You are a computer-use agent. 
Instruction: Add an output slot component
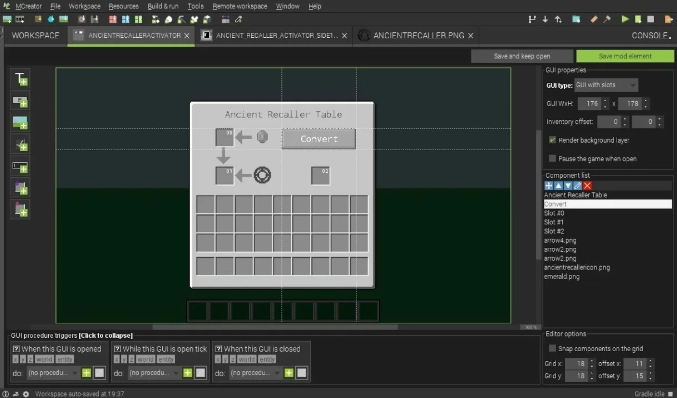[20, 210]
